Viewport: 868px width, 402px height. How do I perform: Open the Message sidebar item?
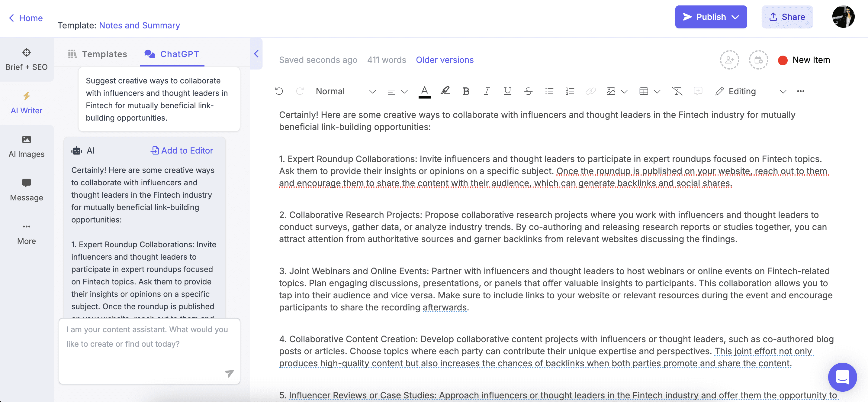point(27,190)
